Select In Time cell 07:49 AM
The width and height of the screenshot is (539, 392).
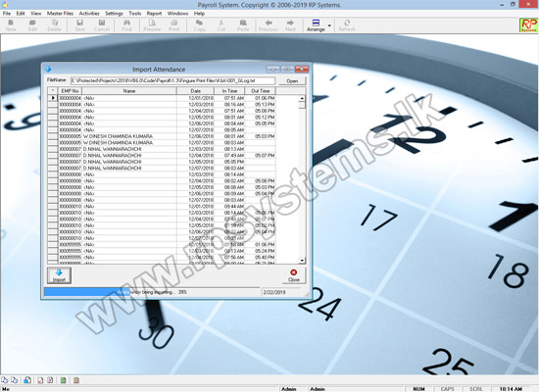click(x=229, y=155)
